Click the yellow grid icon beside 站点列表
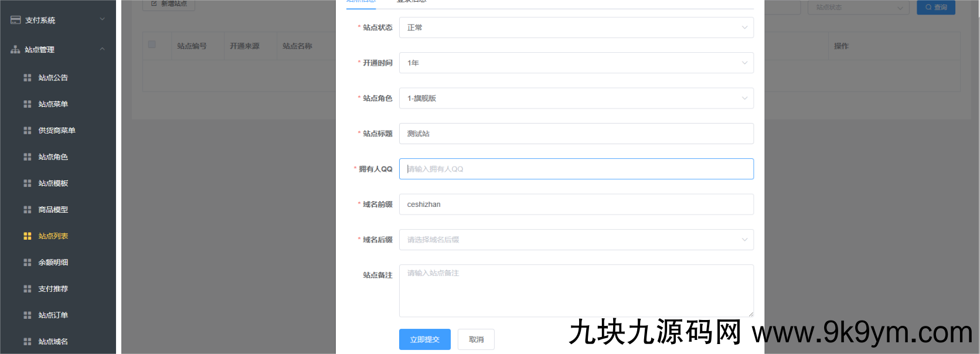 [27, 236]
